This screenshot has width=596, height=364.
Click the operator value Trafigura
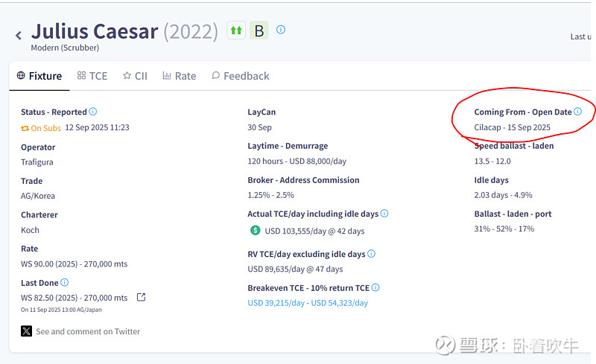37,162
